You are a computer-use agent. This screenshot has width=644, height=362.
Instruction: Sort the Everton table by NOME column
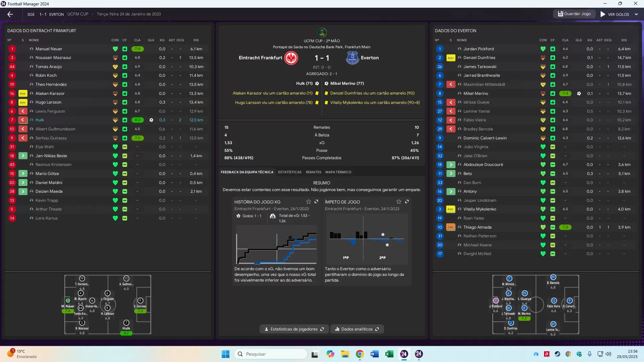[462, 40]
